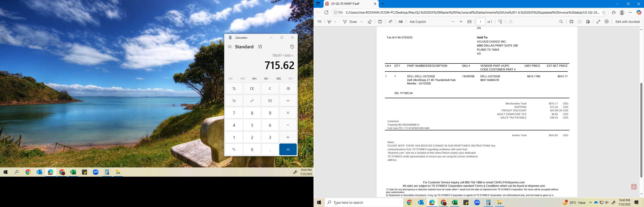Select the Highlight tool in PDF toolbar
This screenshot has width=644, height=207.
point(329,22)
